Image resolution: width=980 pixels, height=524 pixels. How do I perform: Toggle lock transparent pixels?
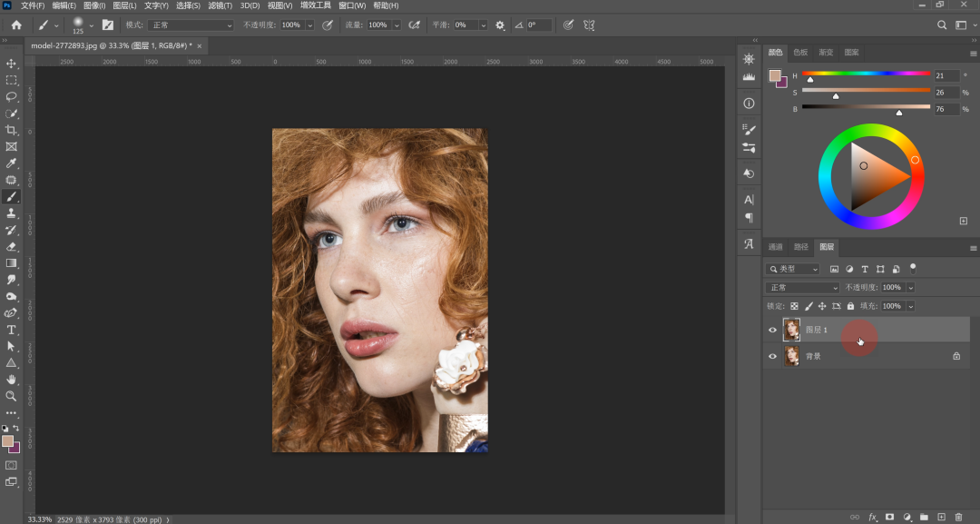[794, 306]
